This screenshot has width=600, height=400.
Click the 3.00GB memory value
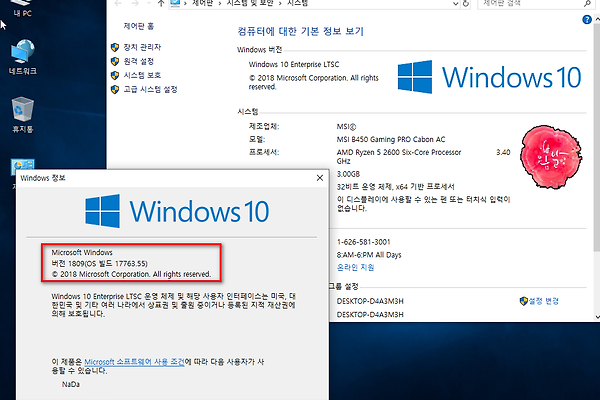(x=348, y=174)
